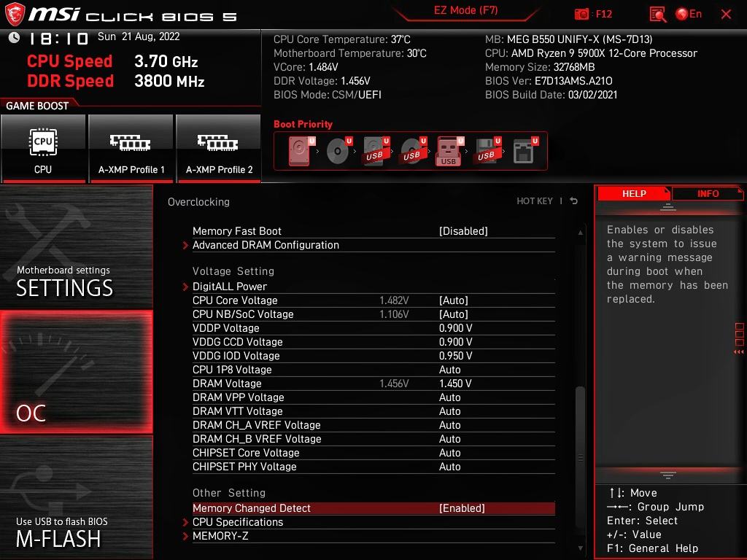Select the USB floppy boot device icon
The image size is (747, 560).
[487, 151]
